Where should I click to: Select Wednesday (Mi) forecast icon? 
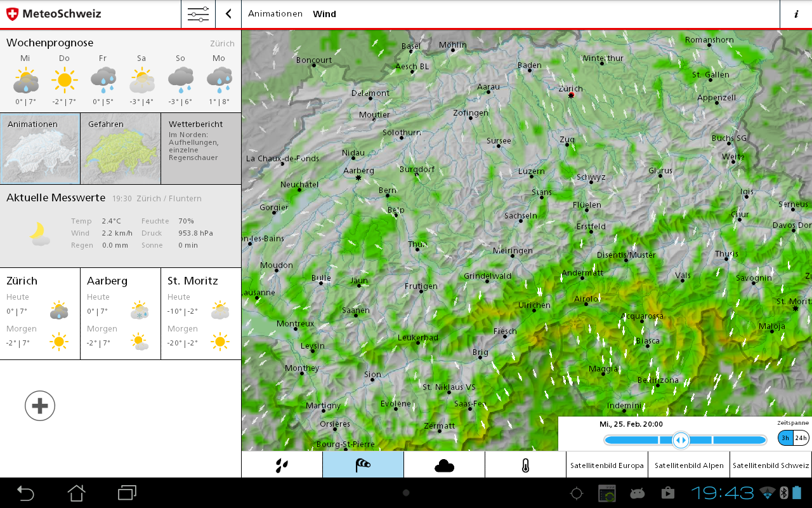26,81
